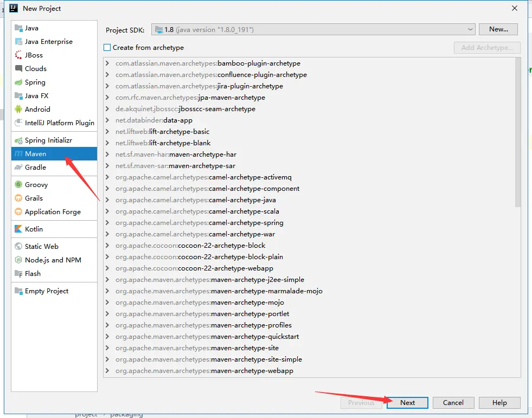Select lift-archetype-blank row text

click(163, 143)
